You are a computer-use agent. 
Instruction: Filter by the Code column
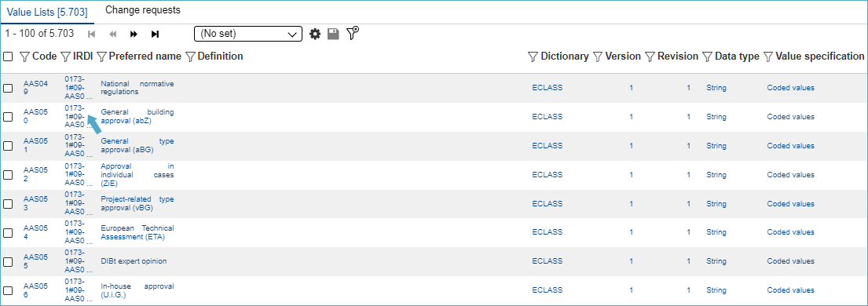click(x=24, y=56)
